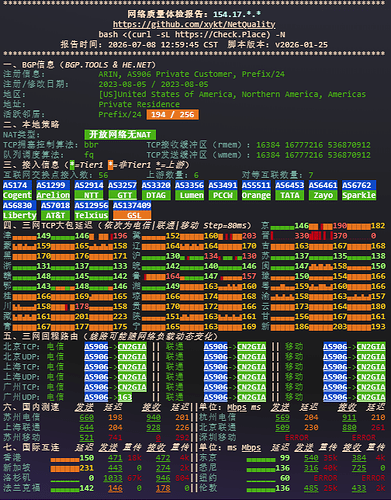Click the Sparkle provider badge
This screenshot has width=391, height=500.
[359, 195]
